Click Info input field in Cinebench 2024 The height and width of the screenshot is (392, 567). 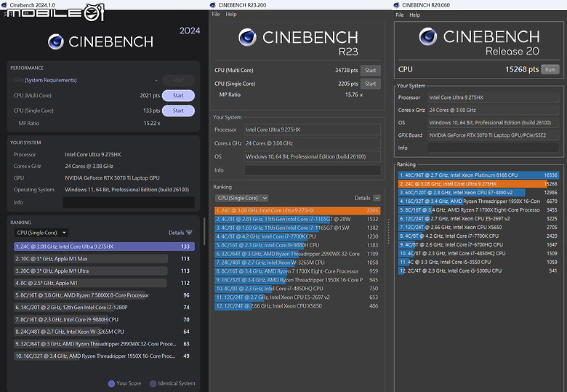[x=129, y=202]
